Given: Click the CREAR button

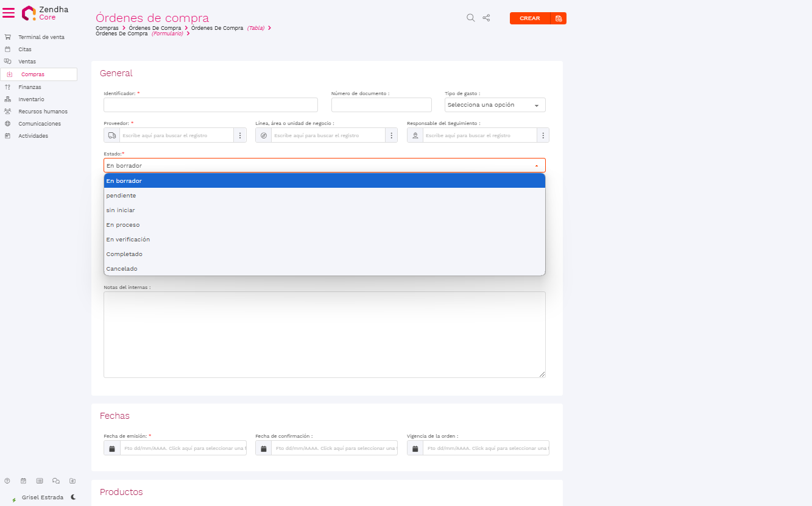Looking at the screenshot, I should [x=529, y=18].
